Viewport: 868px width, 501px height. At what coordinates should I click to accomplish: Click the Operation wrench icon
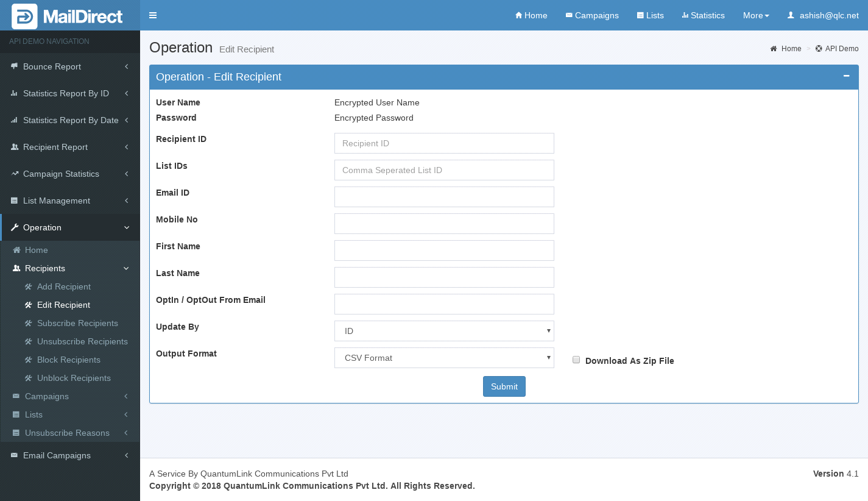[14, 227]
